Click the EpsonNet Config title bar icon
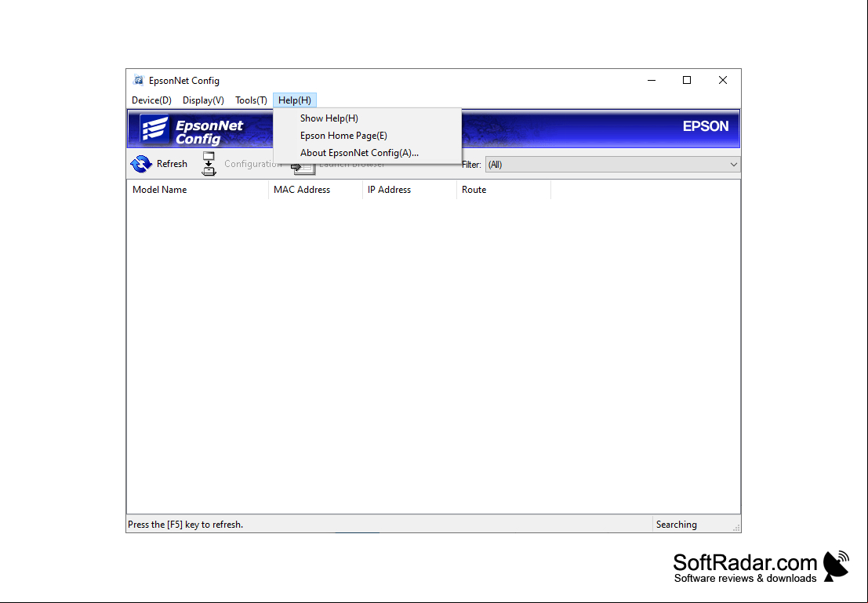Image resolution: width=868 pixels, height=603 pixels. point(139,80)
